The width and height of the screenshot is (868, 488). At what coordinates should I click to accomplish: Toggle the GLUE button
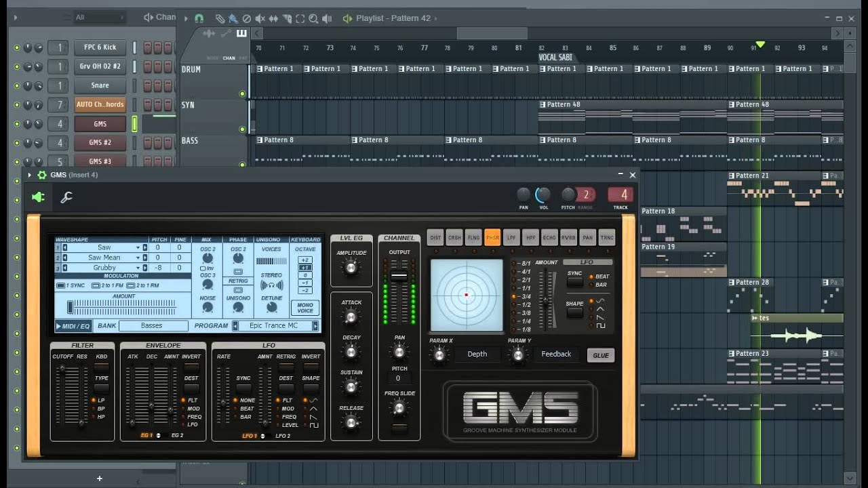(601, 355)
